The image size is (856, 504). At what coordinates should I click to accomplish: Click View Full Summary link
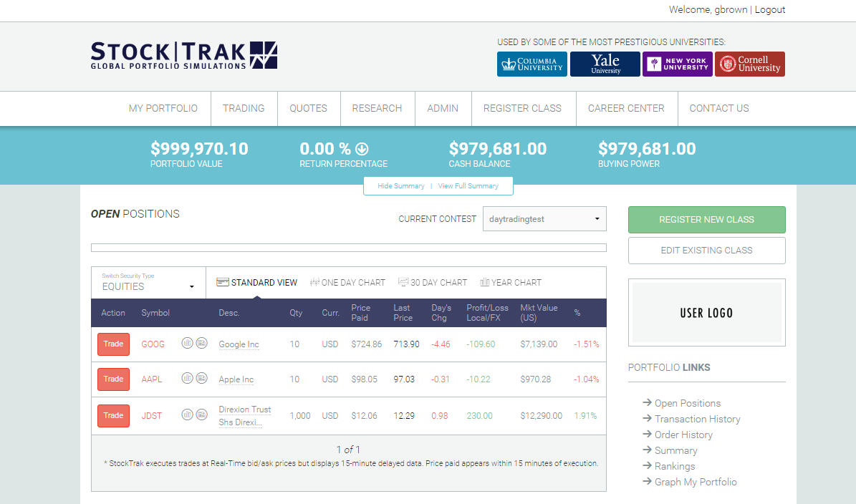(x=468, y=186)
